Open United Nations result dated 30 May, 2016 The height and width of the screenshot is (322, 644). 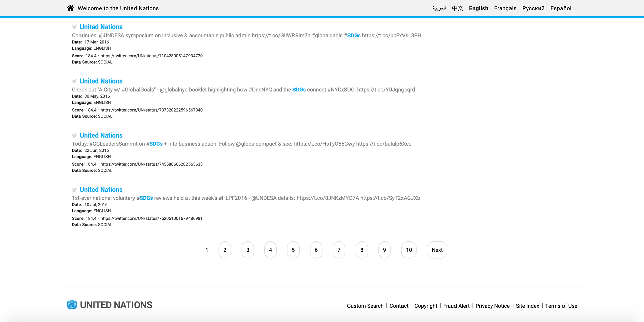coord(101,81)
